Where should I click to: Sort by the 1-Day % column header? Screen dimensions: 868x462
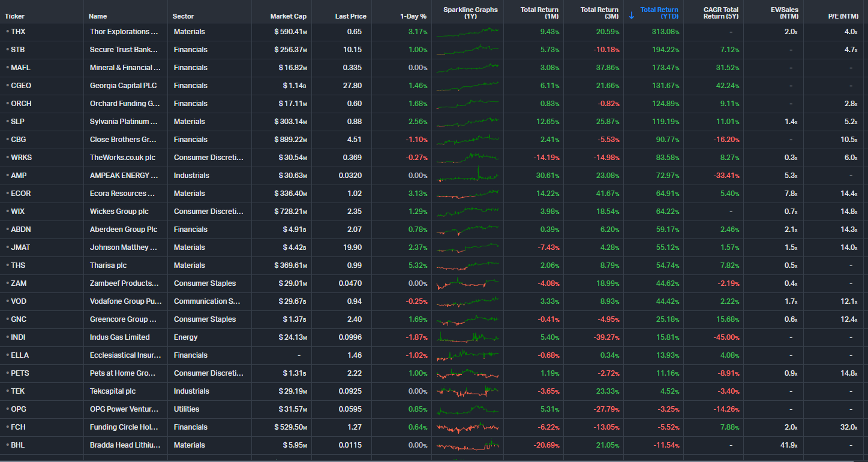[x=413, y=16]
